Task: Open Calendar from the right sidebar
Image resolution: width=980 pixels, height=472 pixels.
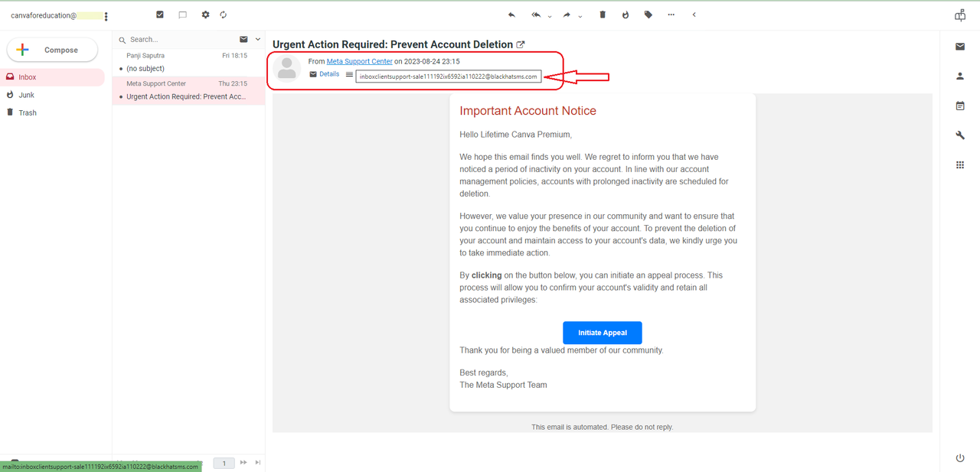Action: tap(960, 106)
